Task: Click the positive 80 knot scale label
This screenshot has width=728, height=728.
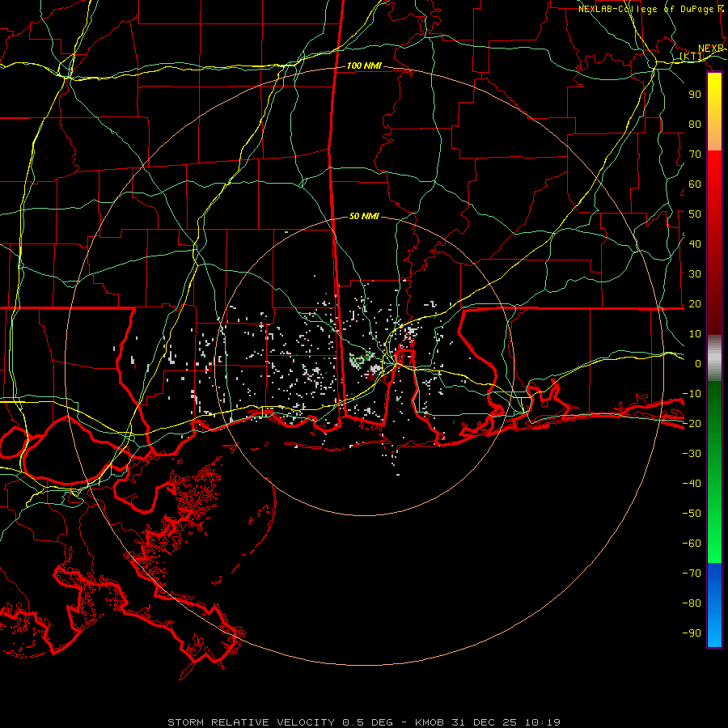Action: (695, 124)
